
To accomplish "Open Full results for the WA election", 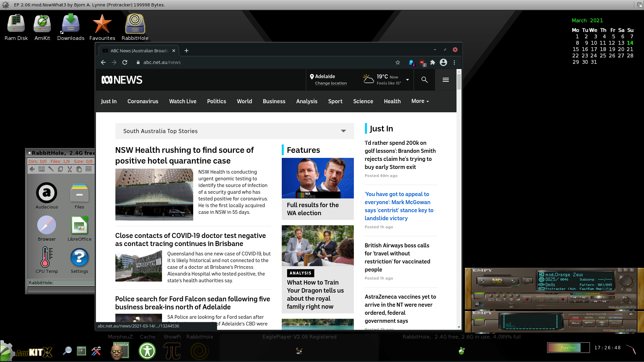I will (313, 209).
